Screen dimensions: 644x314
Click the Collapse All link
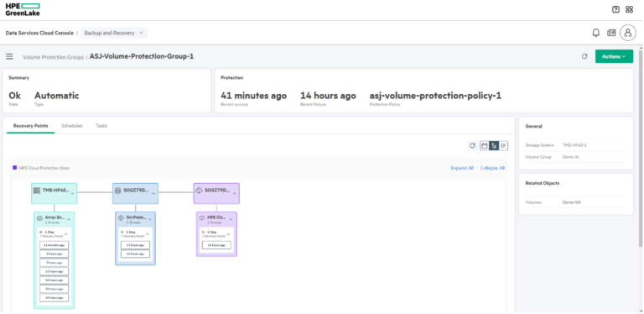[492, 168]
